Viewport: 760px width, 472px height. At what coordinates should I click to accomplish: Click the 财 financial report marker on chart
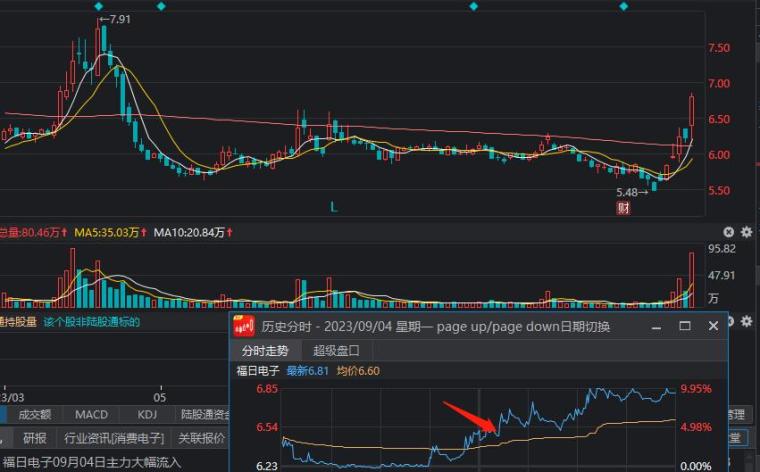(623, 207)
